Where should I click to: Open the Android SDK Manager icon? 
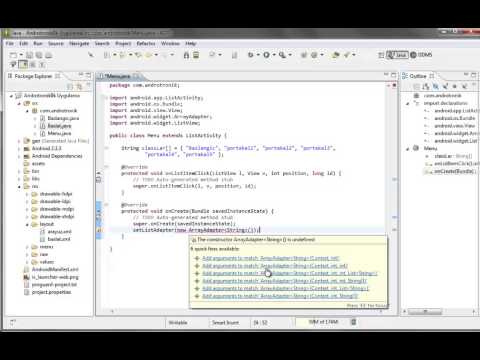pos(186,55)
